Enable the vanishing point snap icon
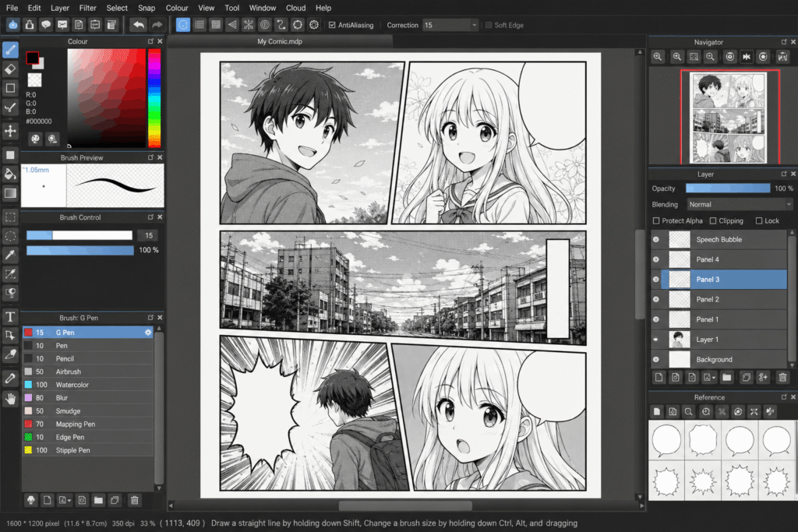 pyautogui.click(x=232, y=25)
